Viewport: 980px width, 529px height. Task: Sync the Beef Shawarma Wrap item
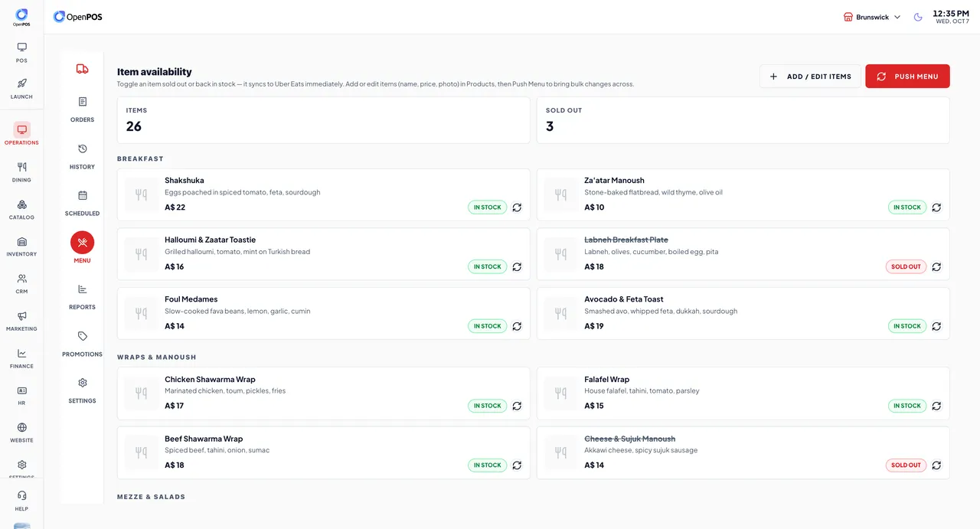pos(517,465)
